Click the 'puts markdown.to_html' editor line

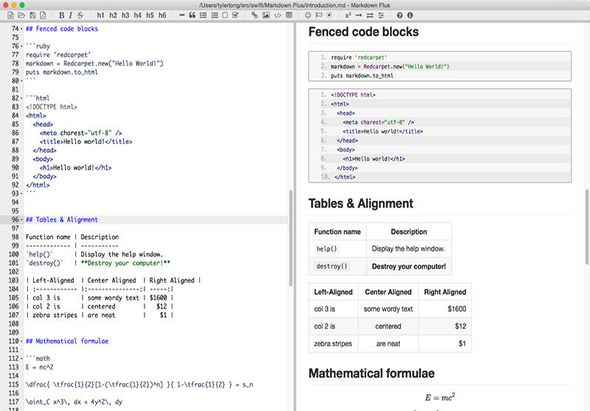(62, 72)
